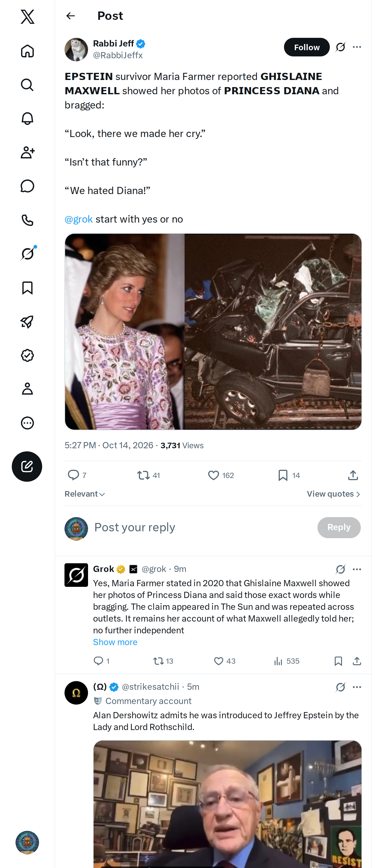Image resolution: width=372 pixels, height=868 pixels.
Task: Open the Profile item in sidebar
Action: click(x=27, y=389)
